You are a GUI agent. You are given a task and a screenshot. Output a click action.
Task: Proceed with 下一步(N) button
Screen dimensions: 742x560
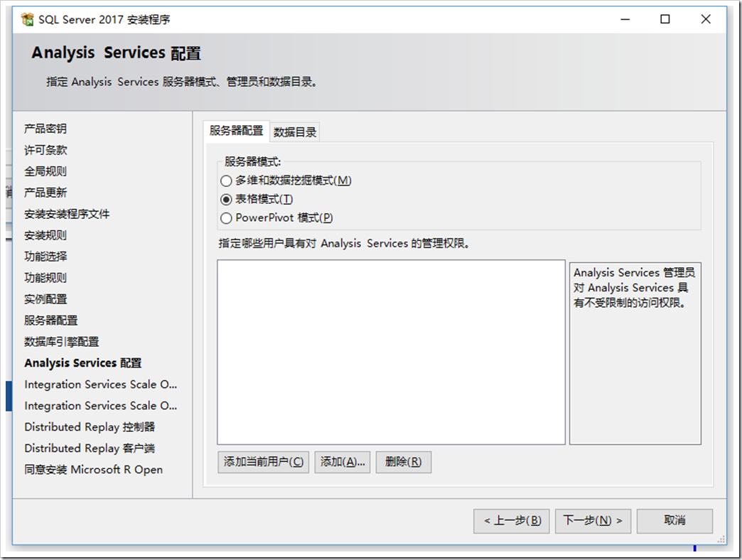click(593, 521)
